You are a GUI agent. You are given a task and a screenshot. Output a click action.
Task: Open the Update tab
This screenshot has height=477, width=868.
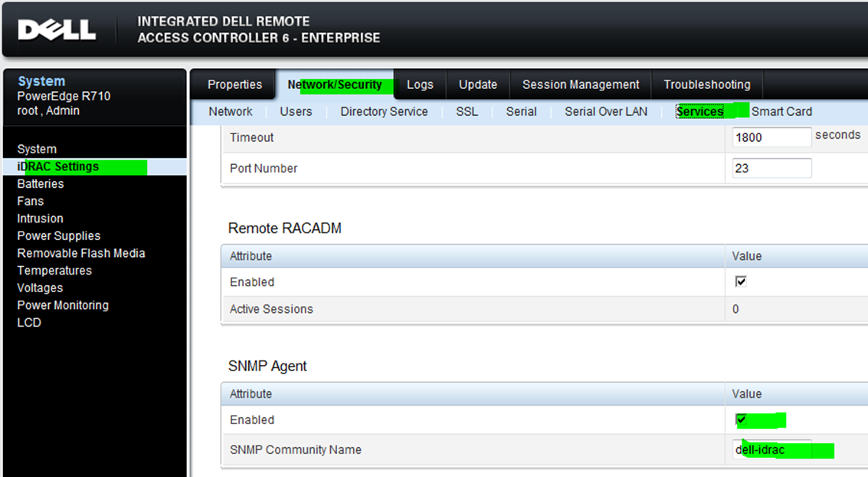coord(478,84)
